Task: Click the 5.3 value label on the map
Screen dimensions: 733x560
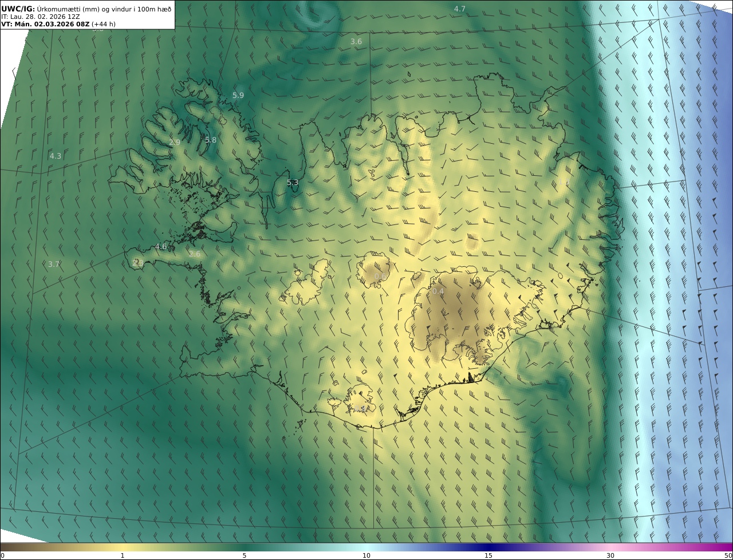Action: (x=293, y=183)
